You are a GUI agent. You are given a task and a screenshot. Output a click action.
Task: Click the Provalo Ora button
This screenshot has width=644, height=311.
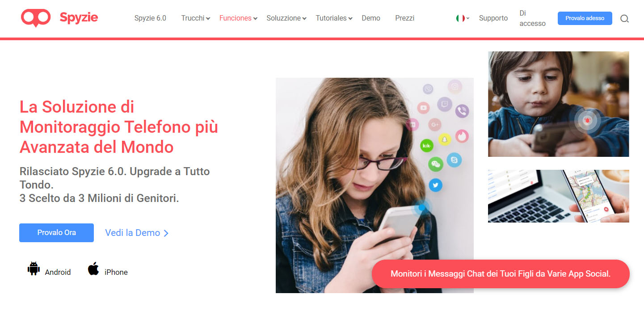tap(56, 233)
